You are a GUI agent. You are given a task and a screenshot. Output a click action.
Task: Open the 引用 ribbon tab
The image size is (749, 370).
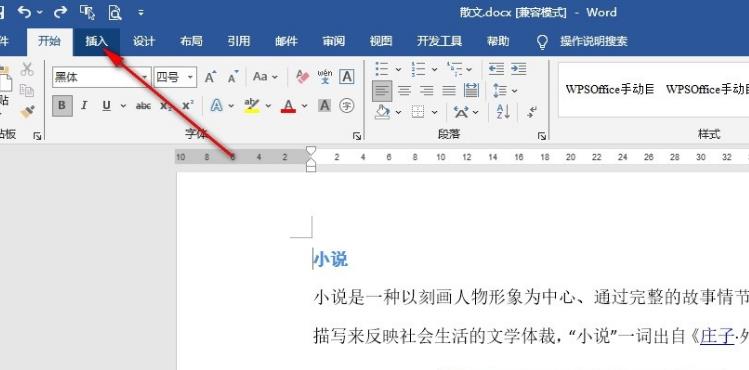(238, 42)
